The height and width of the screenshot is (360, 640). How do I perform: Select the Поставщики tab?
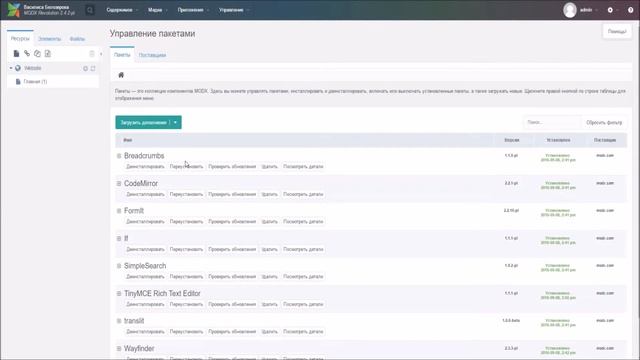tap(152, 55)
